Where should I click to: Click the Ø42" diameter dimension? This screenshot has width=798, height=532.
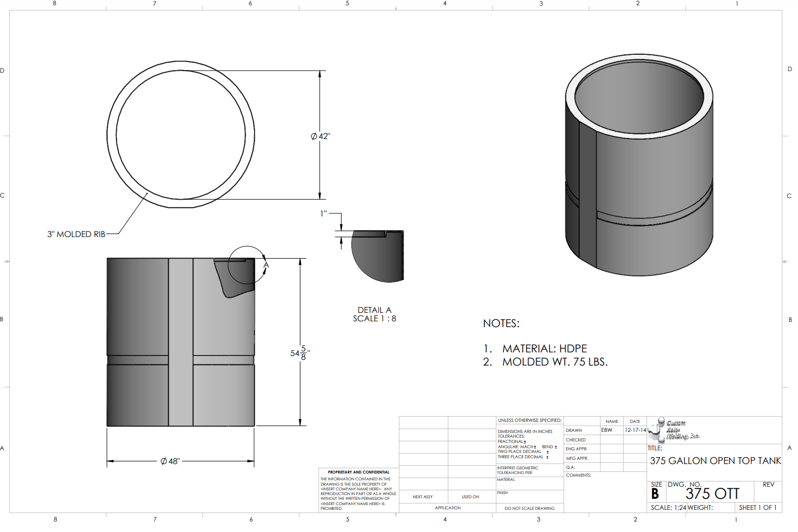click(x=320, y=136)
